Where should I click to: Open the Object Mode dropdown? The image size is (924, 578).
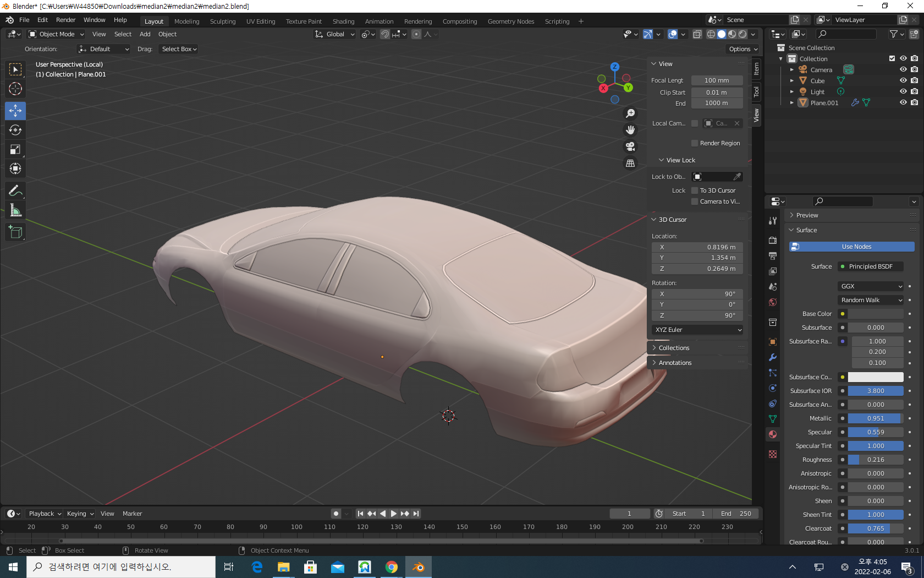tap(56, 34)
